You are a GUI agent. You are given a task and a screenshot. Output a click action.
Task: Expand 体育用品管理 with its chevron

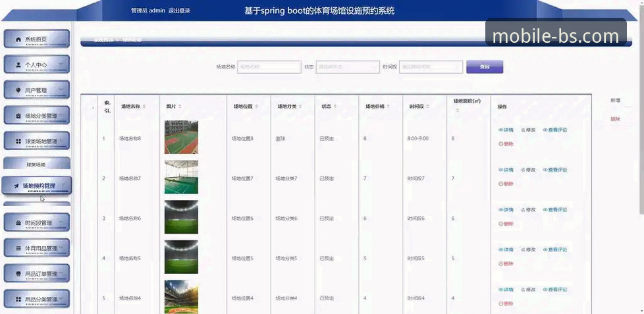61,248
